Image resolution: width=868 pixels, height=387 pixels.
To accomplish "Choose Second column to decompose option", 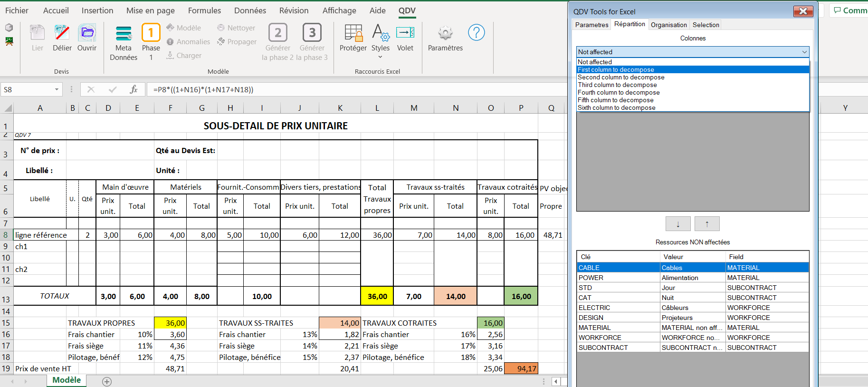I will click(693, 77).
